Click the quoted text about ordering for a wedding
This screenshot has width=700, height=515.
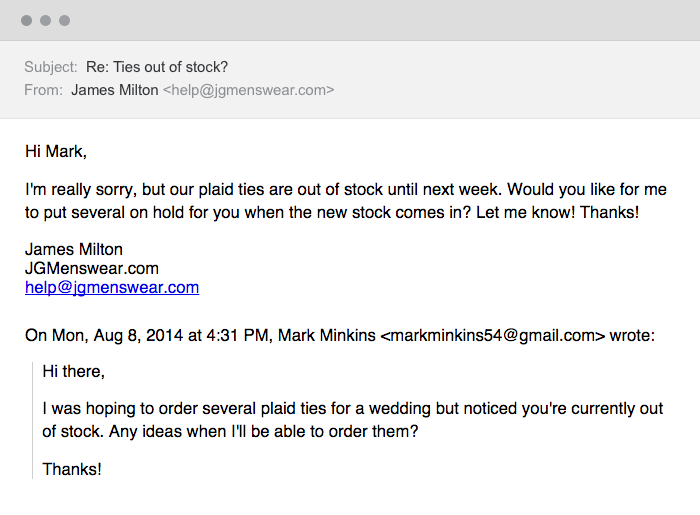pyautogui.click(x=353, y=420)
